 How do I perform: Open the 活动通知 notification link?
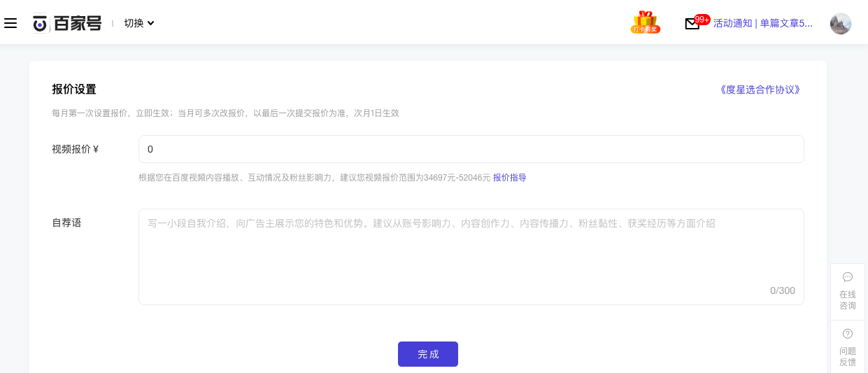click(x=763, y=23)
